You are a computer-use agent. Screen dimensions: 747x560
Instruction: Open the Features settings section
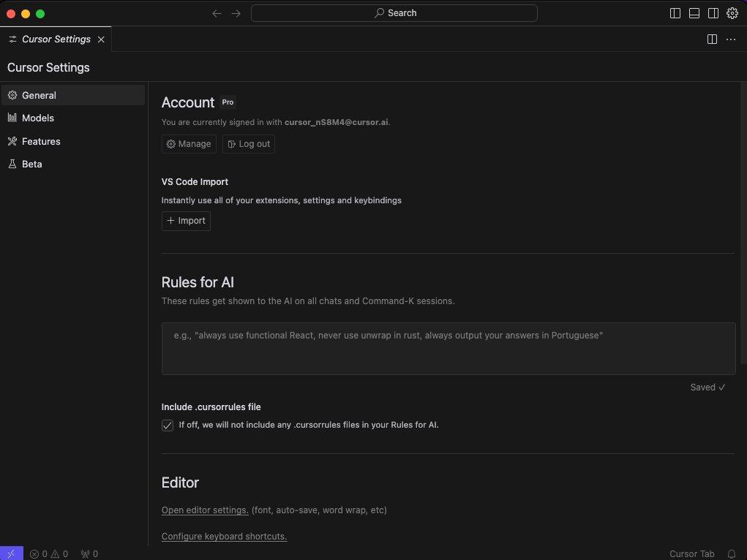pyautogui.click(x=41, y=141)
